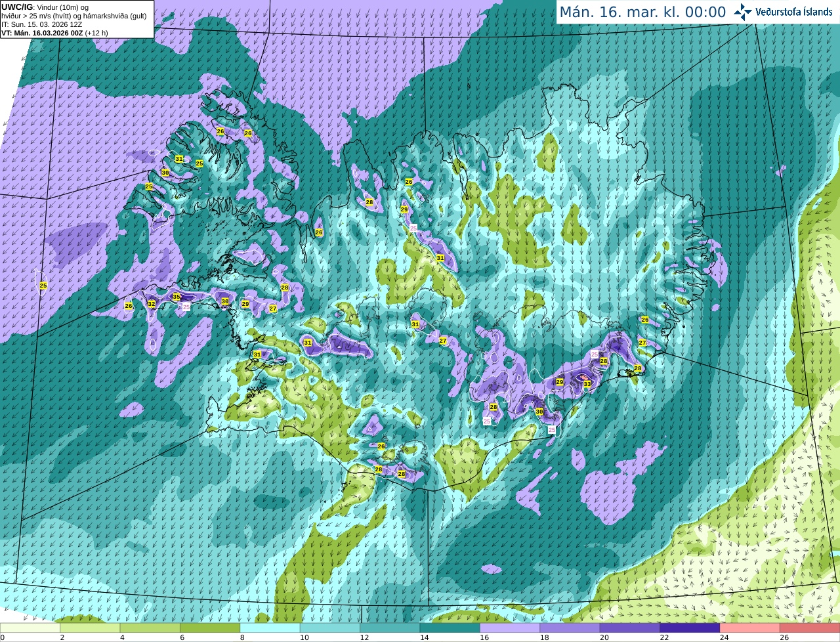Select the 4–6 m/s green legend swatch
The width and height of the screenshot is (840, 642).
pos(150,628)
